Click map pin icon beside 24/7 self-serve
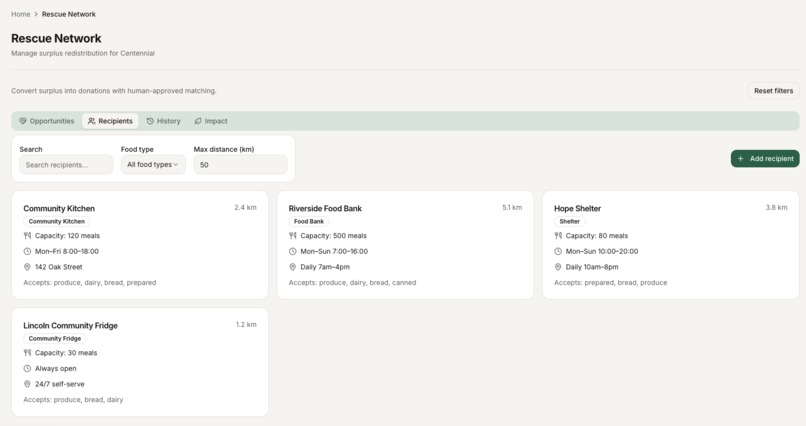This screenshot has height=426, width=806. 27,384
